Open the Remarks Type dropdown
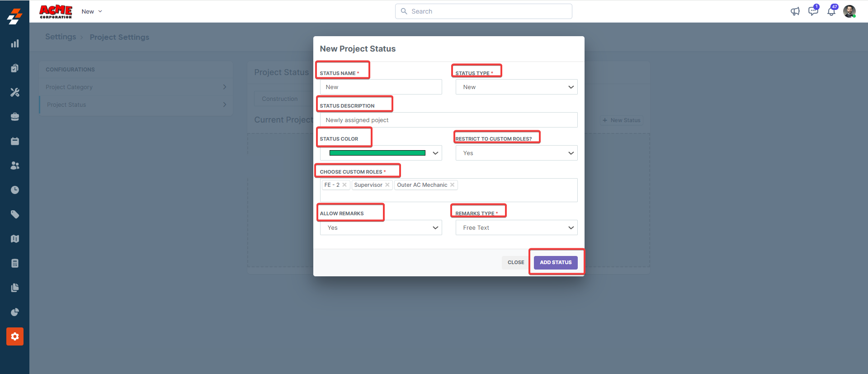 pos(516,227)
